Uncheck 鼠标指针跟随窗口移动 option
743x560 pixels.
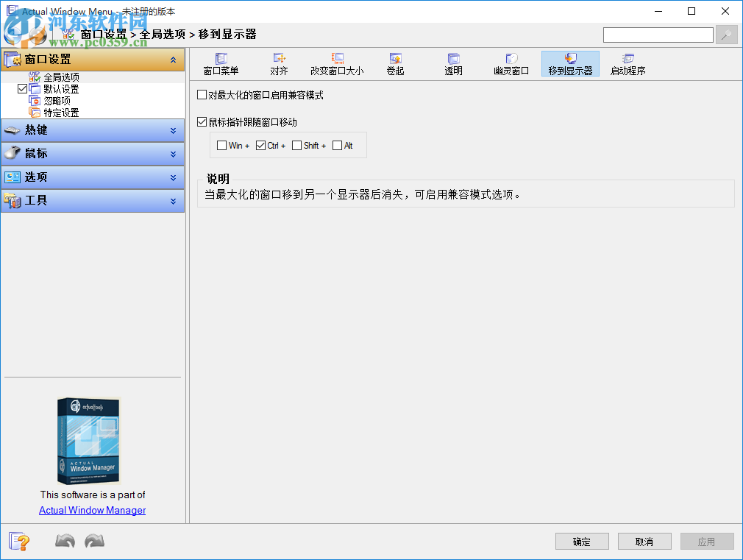(x=202, y=122)
